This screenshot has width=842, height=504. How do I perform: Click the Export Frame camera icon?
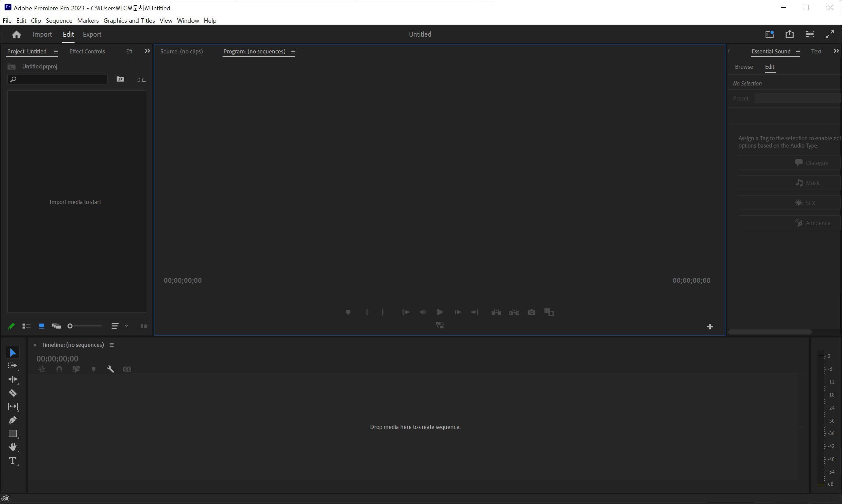(532, 312)
